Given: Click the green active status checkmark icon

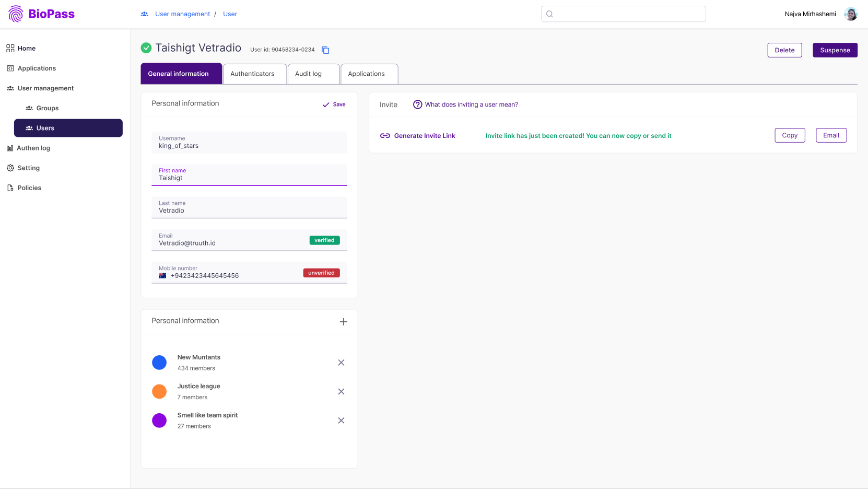Looking at the screenshot, I should (146, 48).
